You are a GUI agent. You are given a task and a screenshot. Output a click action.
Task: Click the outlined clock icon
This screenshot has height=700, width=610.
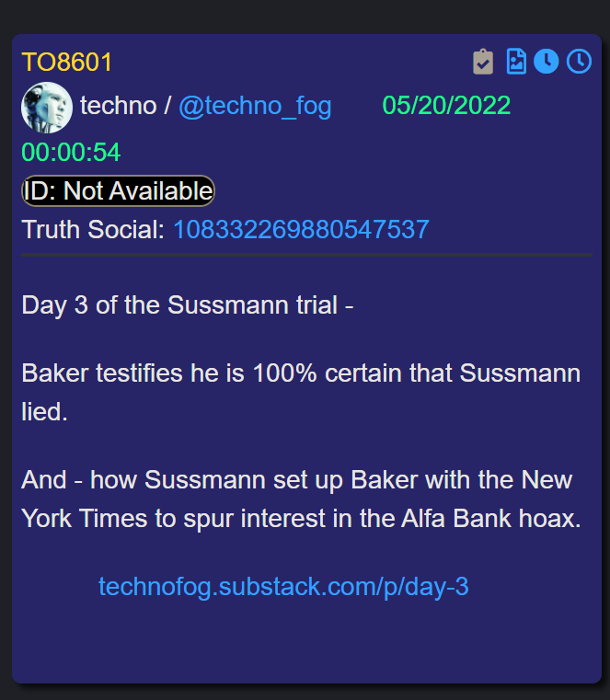[579, 62]
